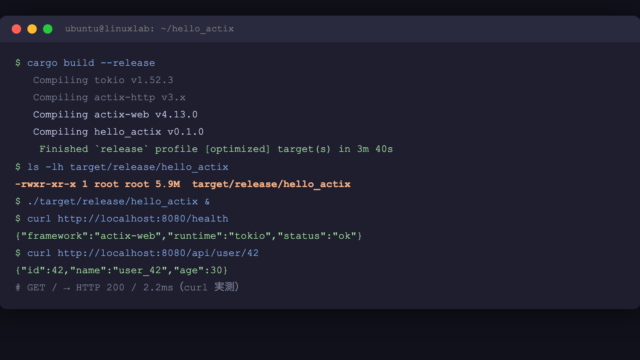Viewport: 640px width, 360px height.
Task: Click the Finished release profile output line
Action: coord(216,149)
